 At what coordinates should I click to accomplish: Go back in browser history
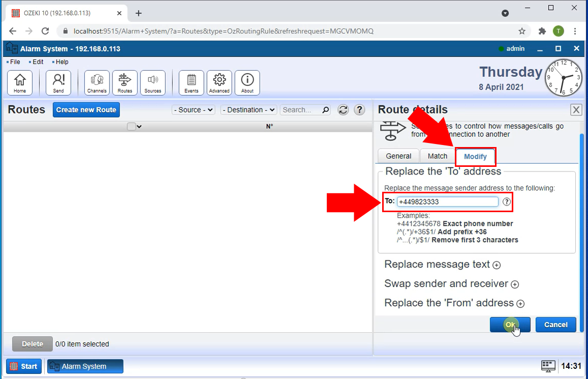[x=12, y=31]
